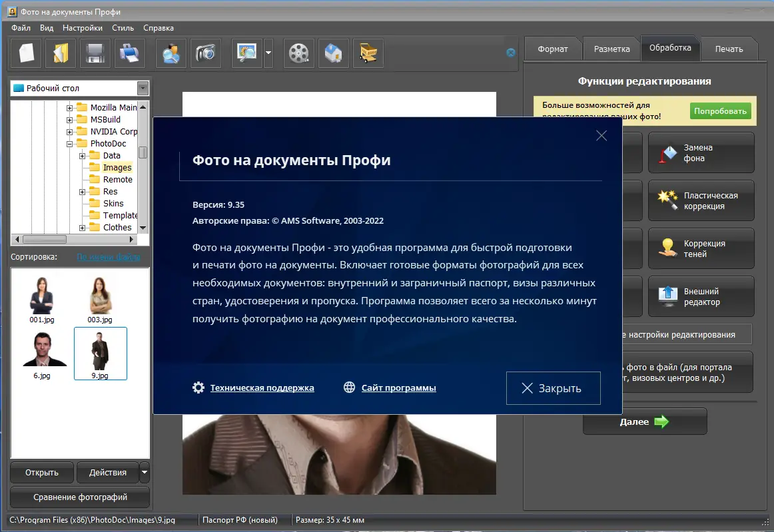This screenshot has width=774, height=532.
Task: Click the camera icon in toolbar
Action: [x=206, y=53]
